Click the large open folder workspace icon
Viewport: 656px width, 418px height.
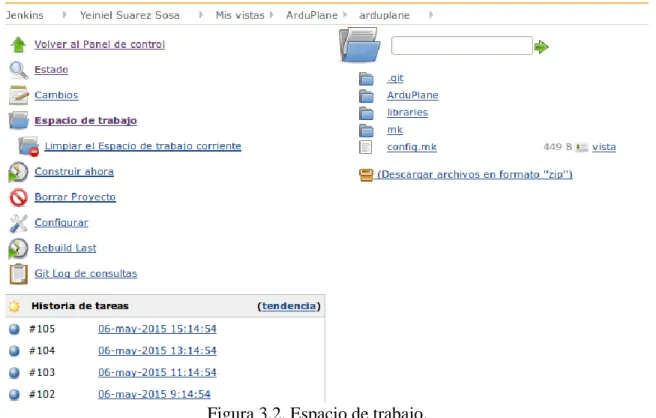tap(360, 45)
